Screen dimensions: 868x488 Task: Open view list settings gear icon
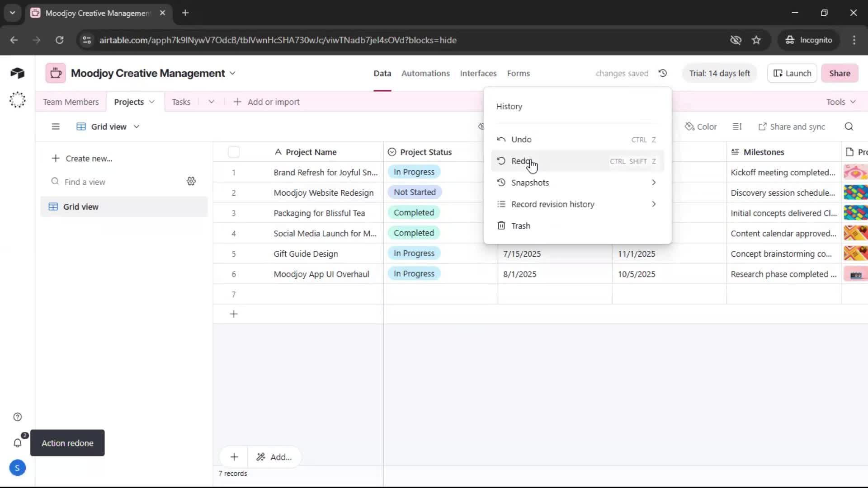(191, 181)
